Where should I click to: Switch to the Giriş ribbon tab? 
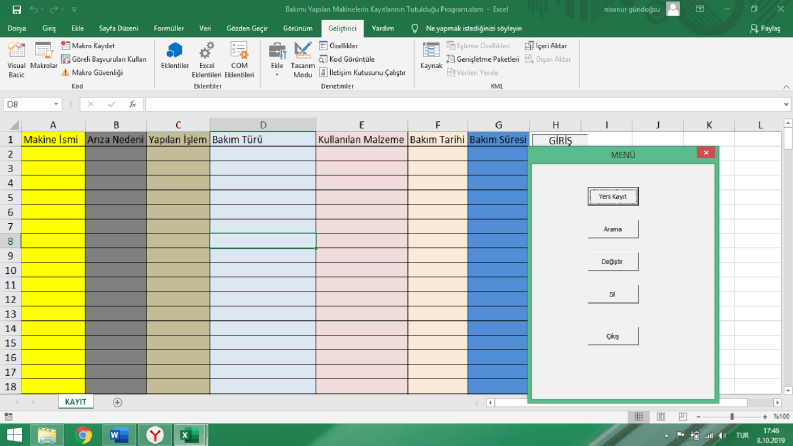click(49, 28)
